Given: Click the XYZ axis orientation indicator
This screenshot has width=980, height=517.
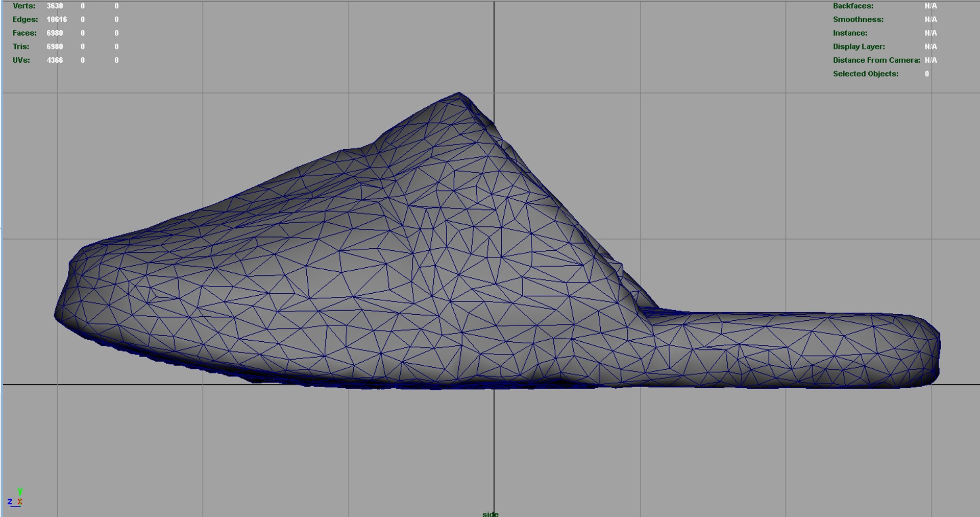Looking at the screenshot, I should (x=15, y=498).
